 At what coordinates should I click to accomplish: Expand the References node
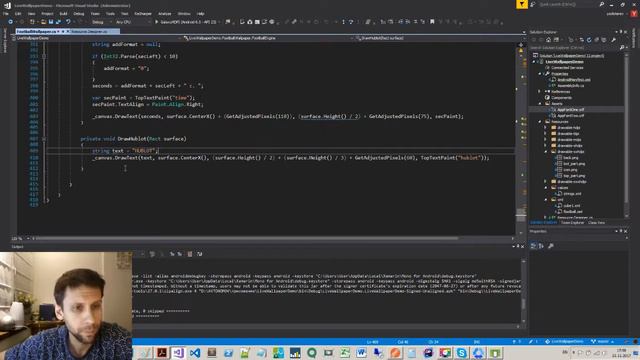tap(540, 91)
